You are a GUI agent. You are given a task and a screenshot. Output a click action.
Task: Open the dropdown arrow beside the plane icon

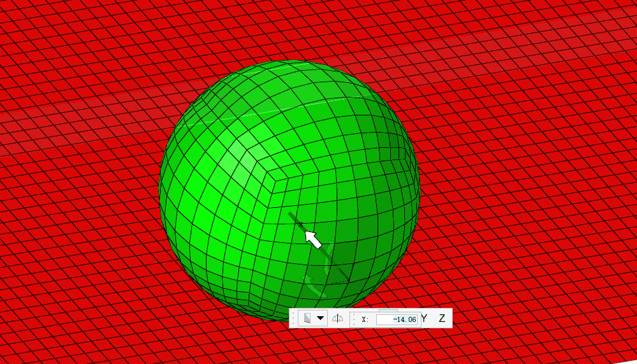321,318
